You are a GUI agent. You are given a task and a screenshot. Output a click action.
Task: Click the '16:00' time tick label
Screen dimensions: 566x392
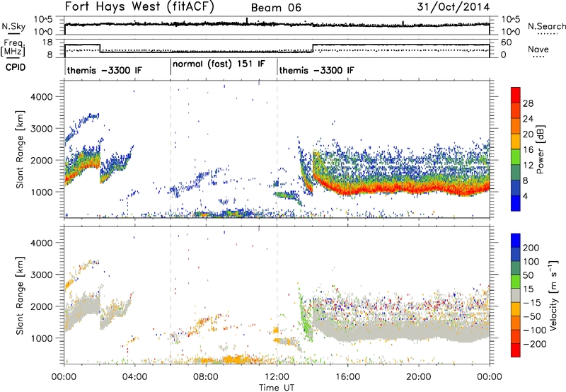(x=347, y=377)
